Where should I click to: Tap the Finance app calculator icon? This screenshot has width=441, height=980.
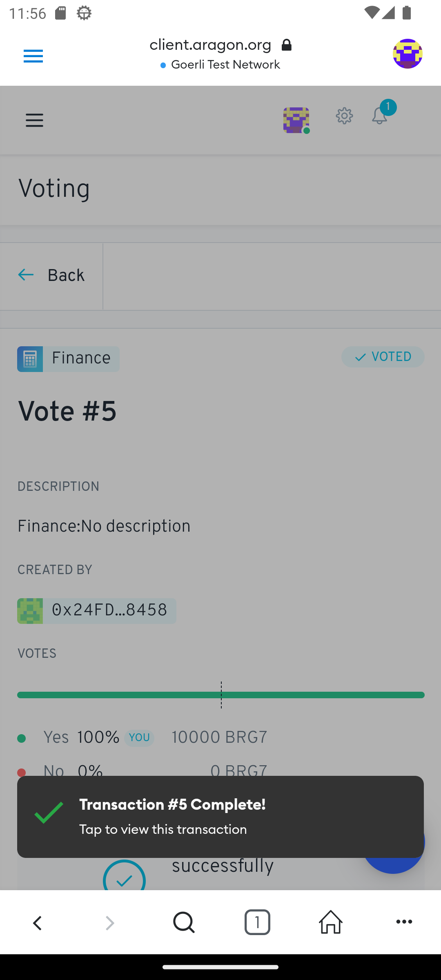pyautogui.click(x=30, y=359)
